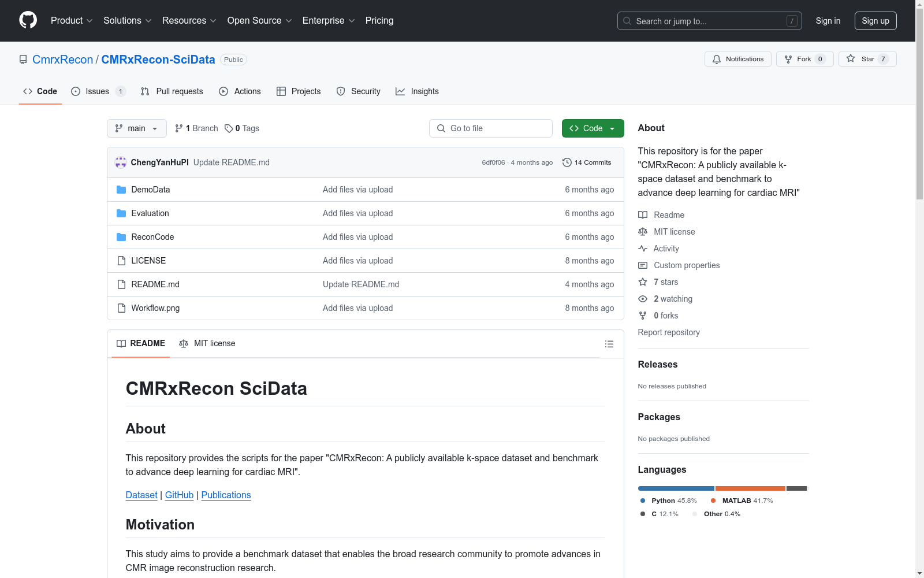
Task: Switch to the MIT license tab in README panel
Action: (207, 343)
